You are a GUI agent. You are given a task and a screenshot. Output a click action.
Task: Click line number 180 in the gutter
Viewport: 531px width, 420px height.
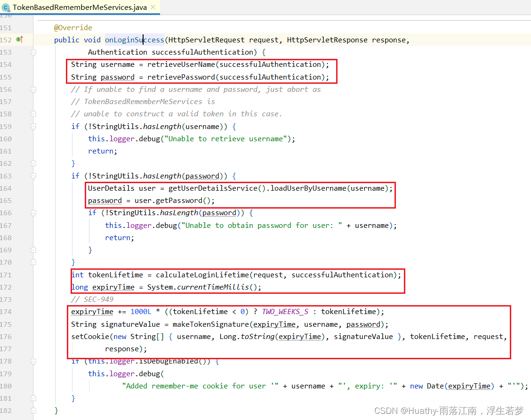6,386
